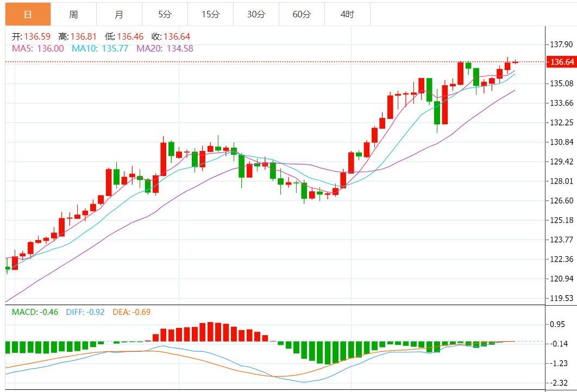Click the 119.53 price axis label
Viewport: 577px width, 392px height.
click(562, 298)
